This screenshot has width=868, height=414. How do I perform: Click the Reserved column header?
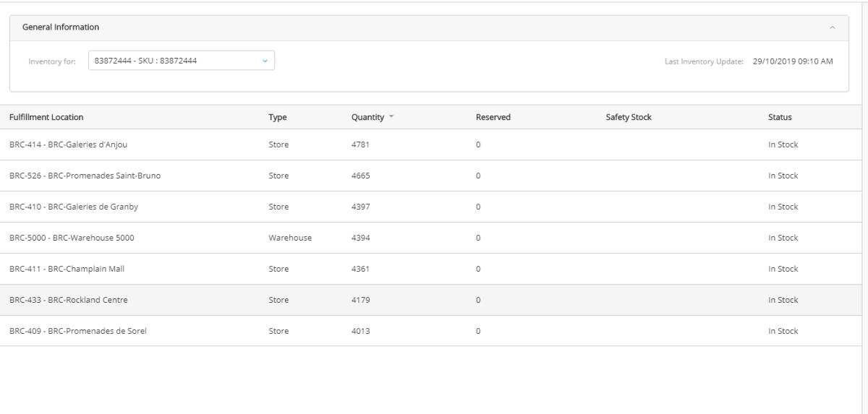coord(493,117)
